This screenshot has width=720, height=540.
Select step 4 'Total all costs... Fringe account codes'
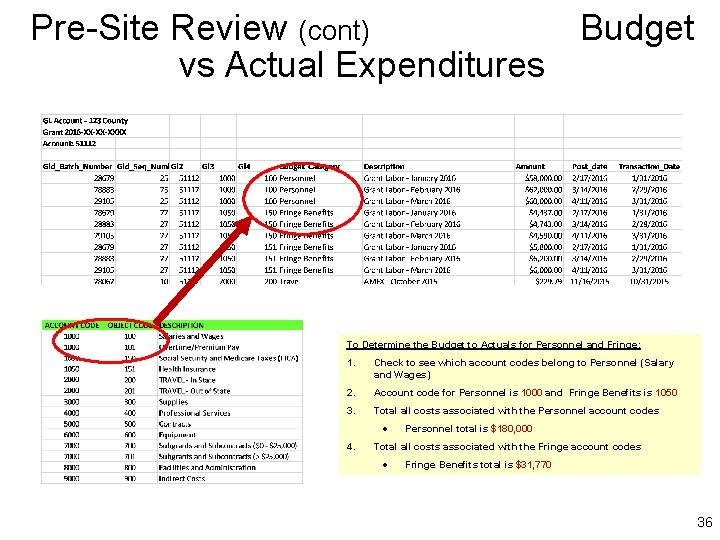point(507,447)
